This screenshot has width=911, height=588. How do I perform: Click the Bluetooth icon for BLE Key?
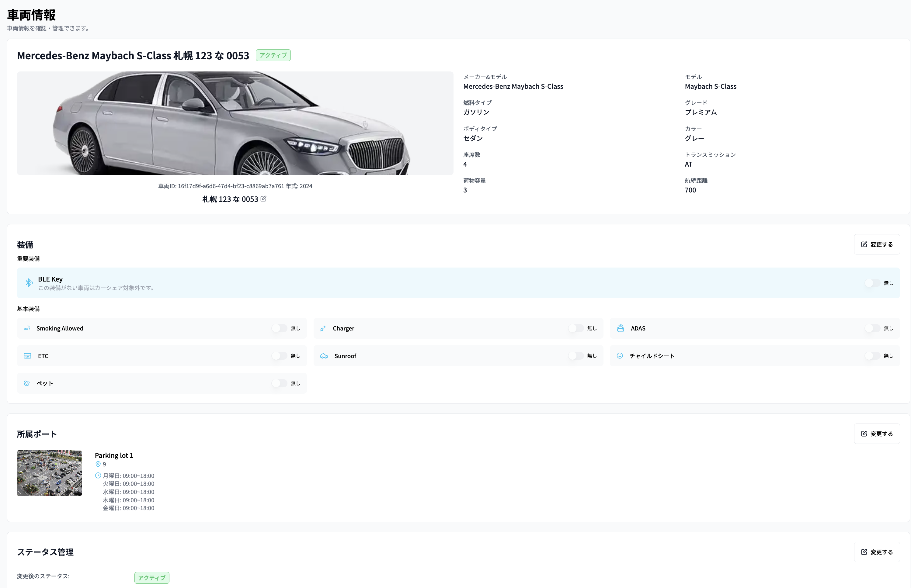(x=29, y=282)
